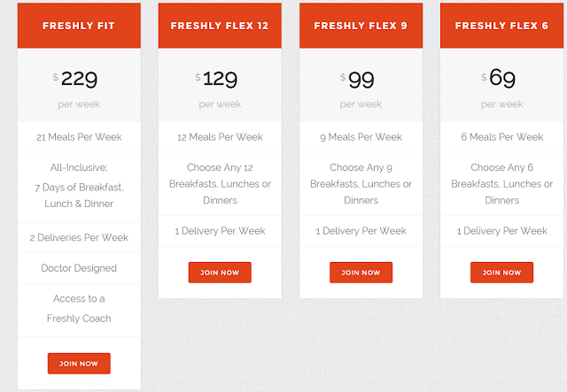
Task: Click the 6 Meals Per Week text
Action: pos(501,137)
